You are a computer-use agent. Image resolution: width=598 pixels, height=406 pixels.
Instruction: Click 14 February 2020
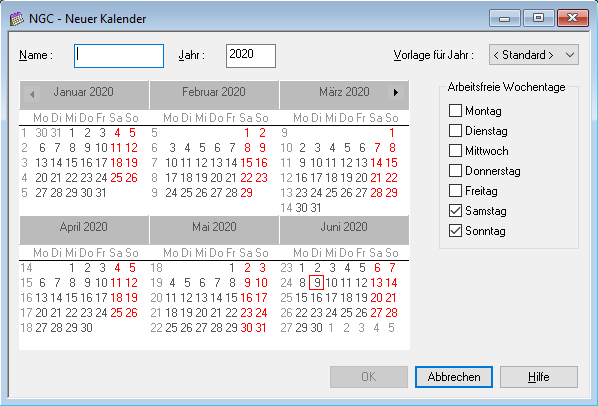tap(231, 163)
